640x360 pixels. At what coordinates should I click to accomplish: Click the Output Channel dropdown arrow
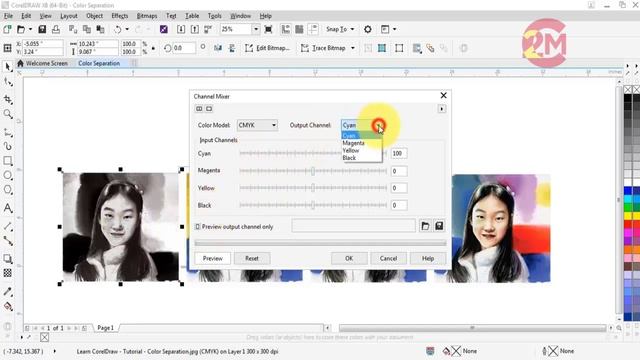coord(379,125)
